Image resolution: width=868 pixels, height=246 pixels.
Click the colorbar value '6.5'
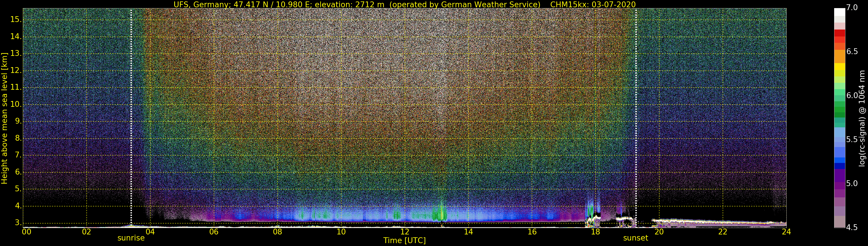pyautogui.click(x=852, y=52)
